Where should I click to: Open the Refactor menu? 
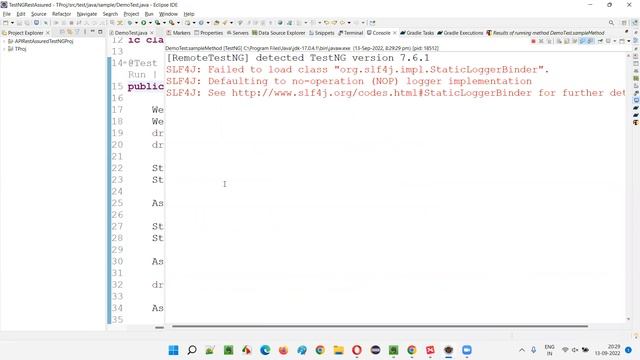61,14
